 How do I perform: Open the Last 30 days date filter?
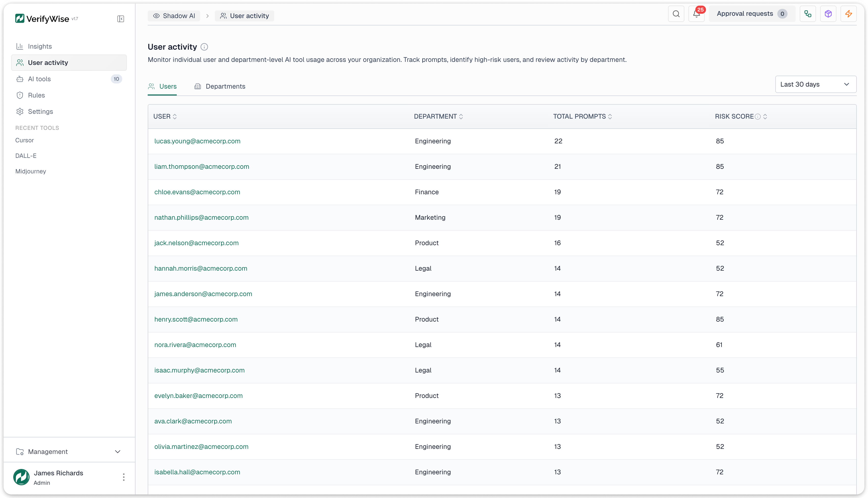pos(816,84)
